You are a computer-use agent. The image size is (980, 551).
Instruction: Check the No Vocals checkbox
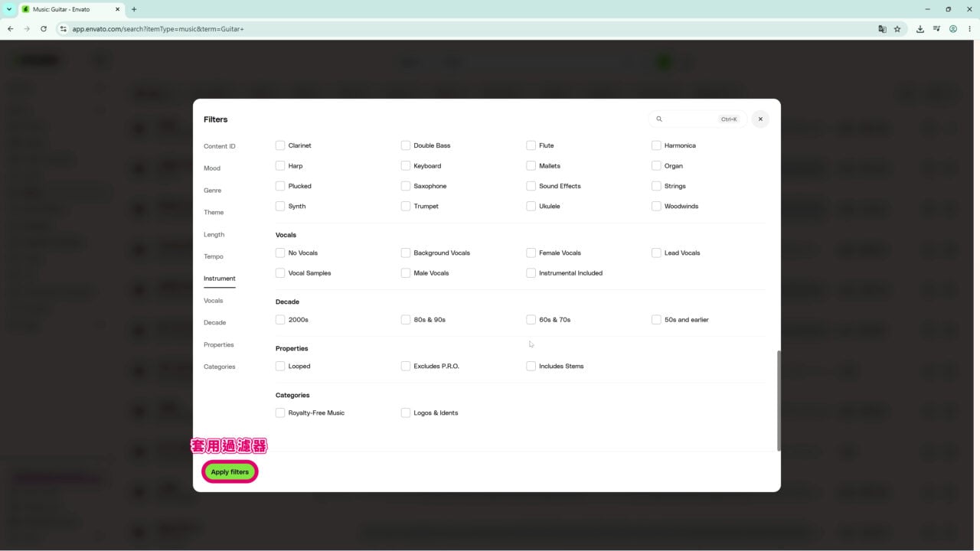(280, 253)
